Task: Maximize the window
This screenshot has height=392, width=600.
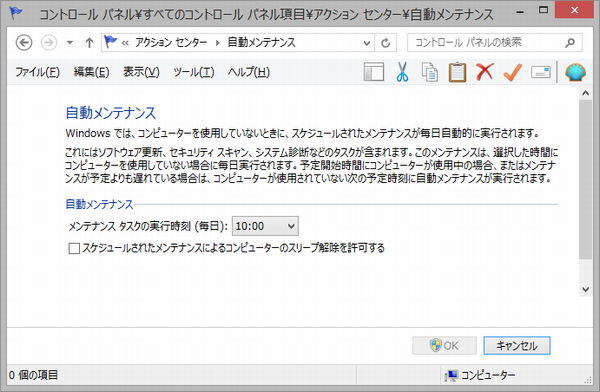Action: coord(543,10)
